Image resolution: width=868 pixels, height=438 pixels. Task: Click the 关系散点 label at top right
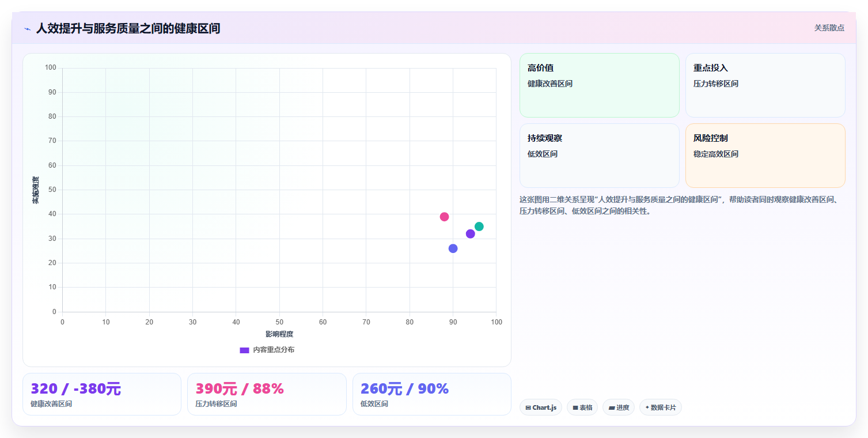[x=829, y=28]
